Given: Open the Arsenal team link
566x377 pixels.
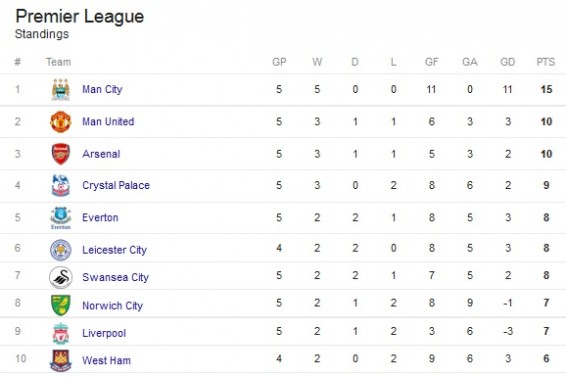Looking at the screenshot, I should pyautogui.click(x=101, y=154).
